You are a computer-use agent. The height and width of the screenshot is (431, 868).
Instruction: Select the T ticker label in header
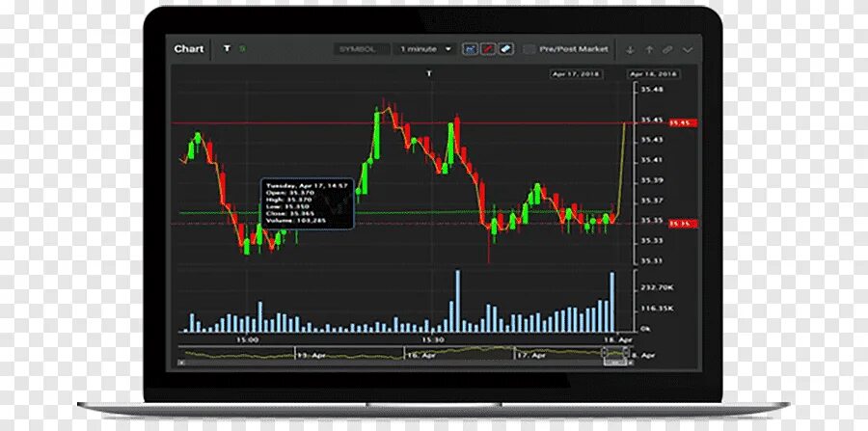tap(227, 48)
